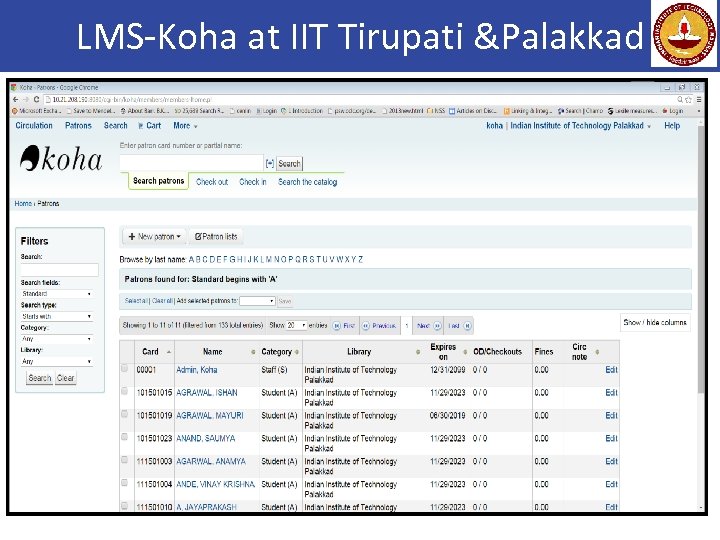
Task: Click the Help link
Action: [672, 125]
